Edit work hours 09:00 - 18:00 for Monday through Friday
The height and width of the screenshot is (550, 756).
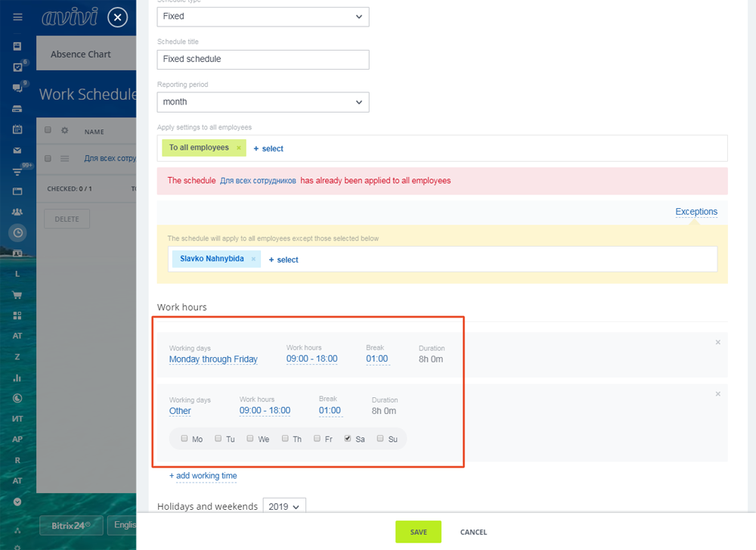click(x=312, y=359)
